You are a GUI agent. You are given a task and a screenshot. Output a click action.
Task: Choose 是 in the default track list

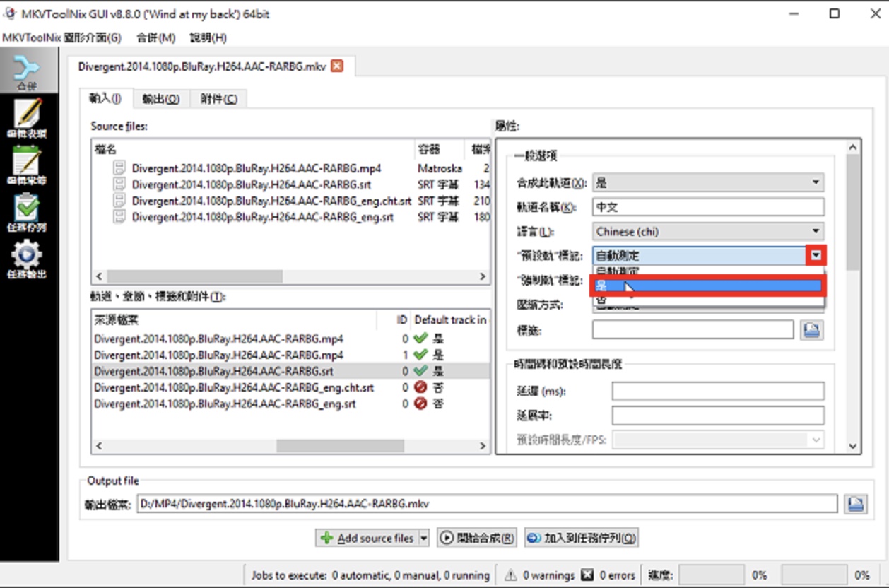pos(708,286)
